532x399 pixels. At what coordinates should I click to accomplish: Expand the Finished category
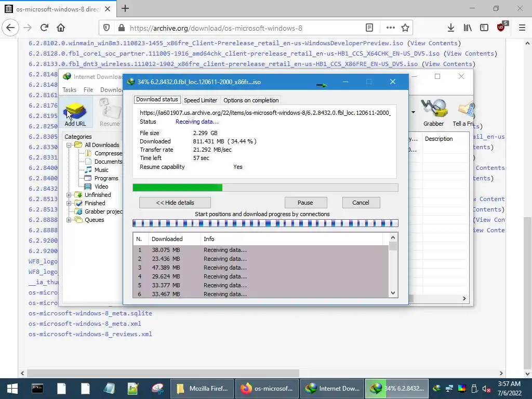[69, 203]
